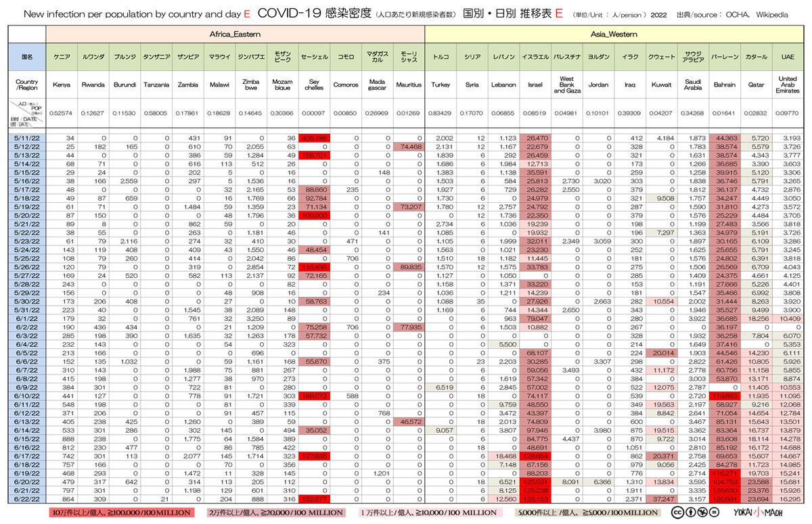Viewport: 812px width, 524px height.
Task: Click Kuwait value 37,247 on 6/22/22
Action: [661, 498]
